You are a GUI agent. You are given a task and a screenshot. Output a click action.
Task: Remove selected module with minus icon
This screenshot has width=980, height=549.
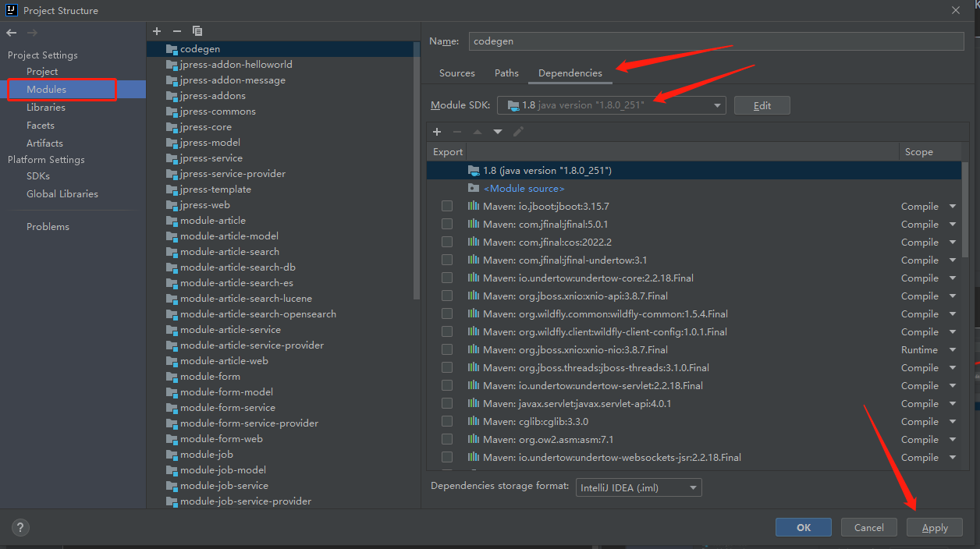tap(176, 31)
